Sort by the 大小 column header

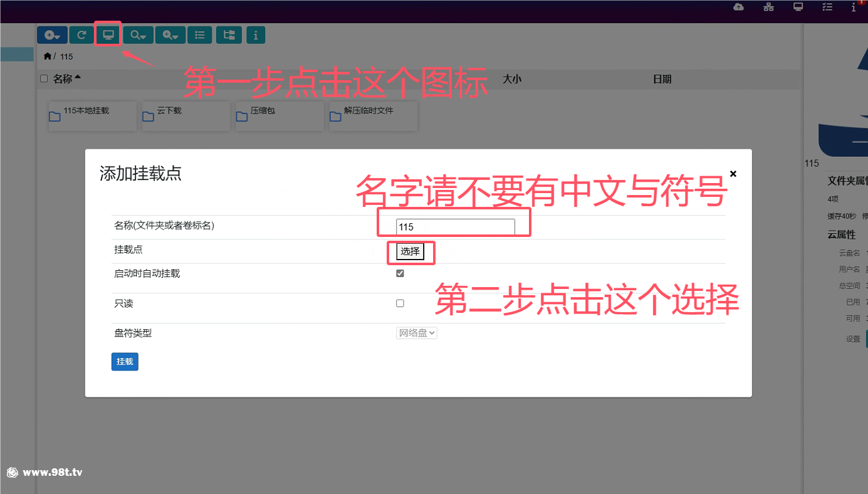[512, 79]
